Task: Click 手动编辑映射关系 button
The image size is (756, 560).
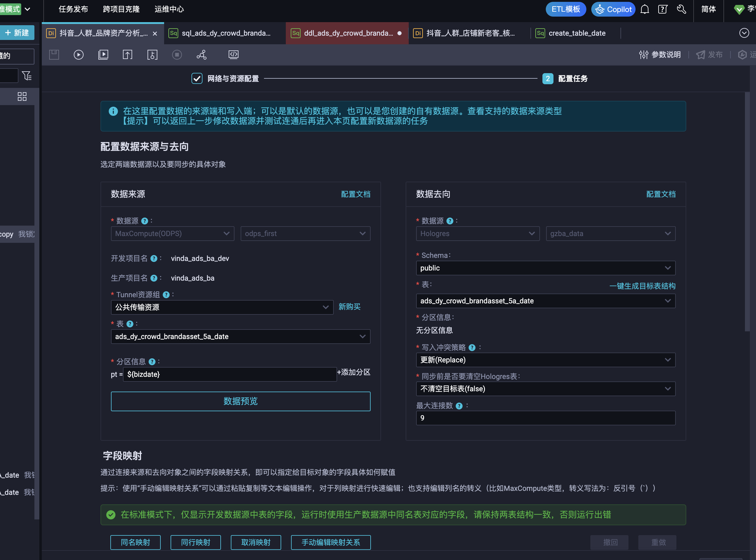Action: point(331,542)
